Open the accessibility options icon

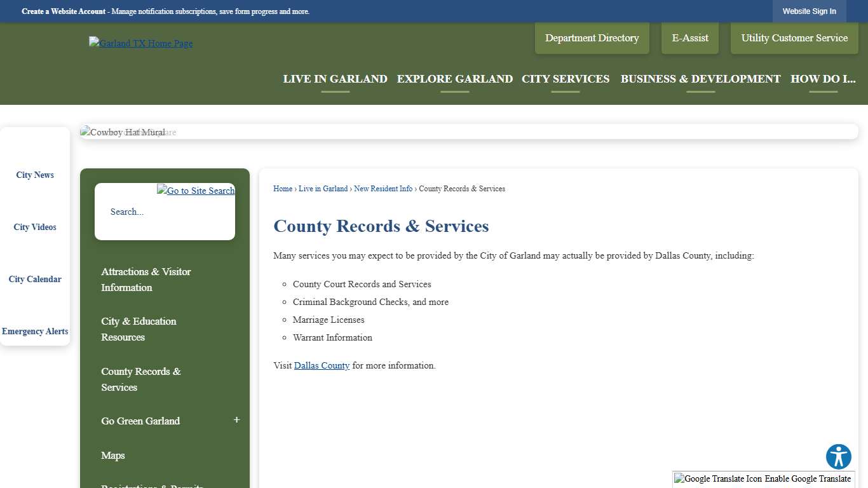pyautogui.click(x=838, y=456)
